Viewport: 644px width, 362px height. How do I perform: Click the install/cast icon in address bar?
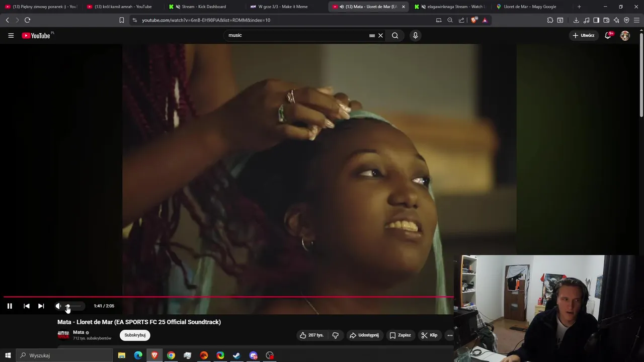(439, 20)
